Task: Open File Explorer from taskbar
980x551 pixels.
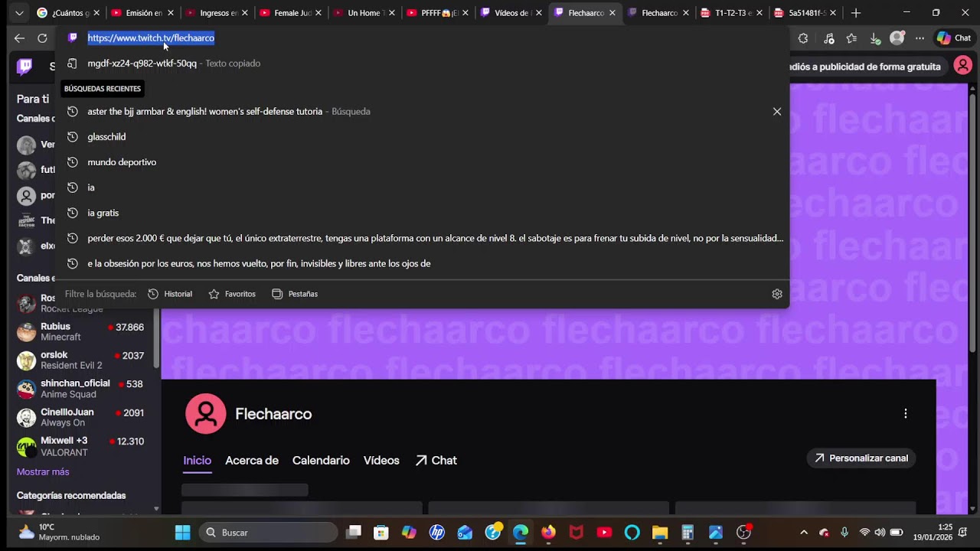Action: point(660,533)
